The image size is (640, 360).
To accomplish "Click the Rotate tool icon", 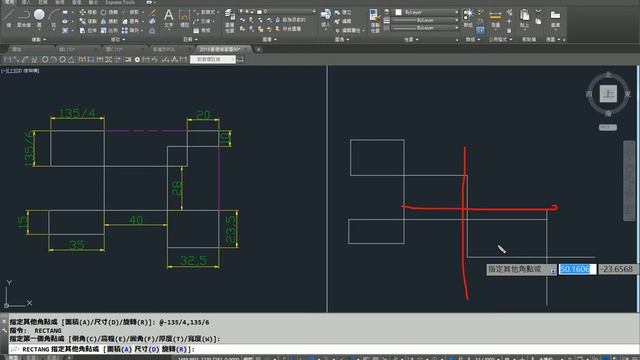I will [104, 12].
